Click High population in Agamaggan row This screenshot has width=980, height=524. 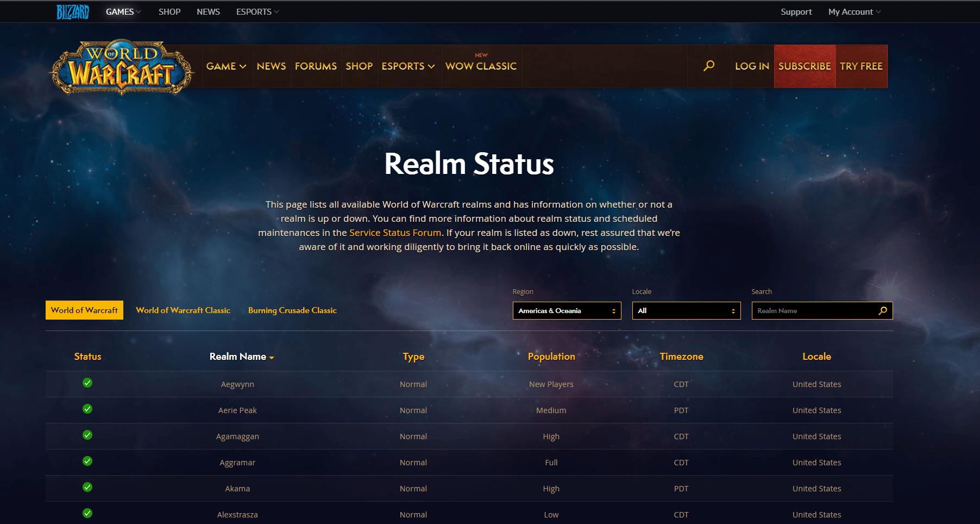coord(551,436)
